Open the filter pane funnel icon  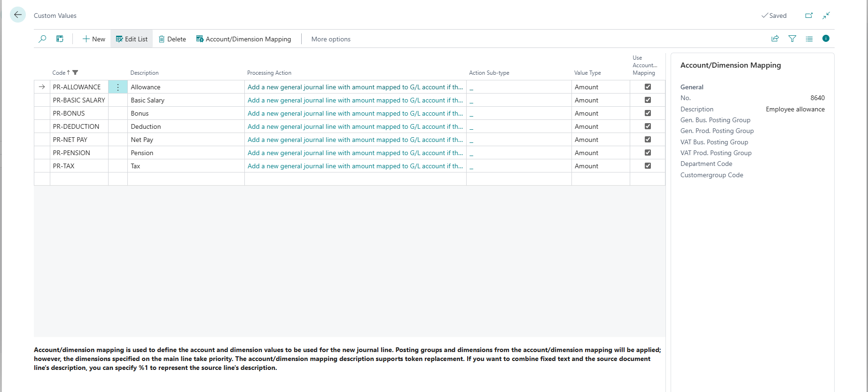[792, 39]
